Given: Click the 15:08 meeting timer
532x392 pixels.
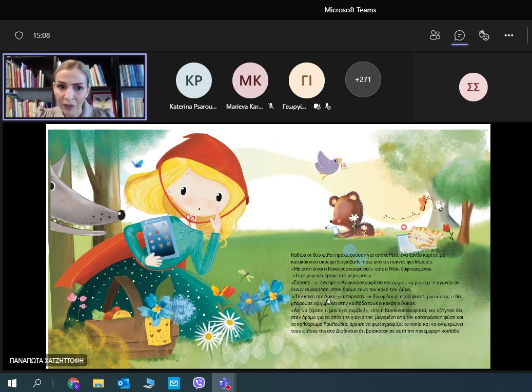Looking at the screenshot, I should 42,35.
